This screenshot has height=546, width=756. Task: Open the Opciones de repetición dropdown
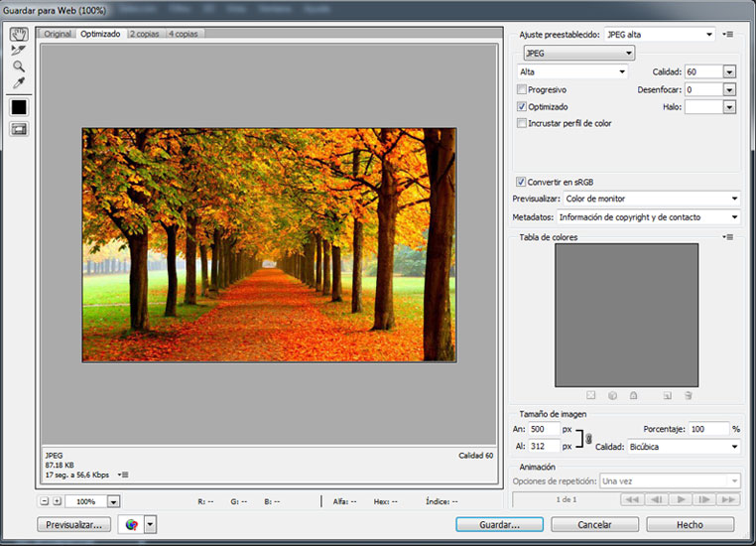(670, 481)
